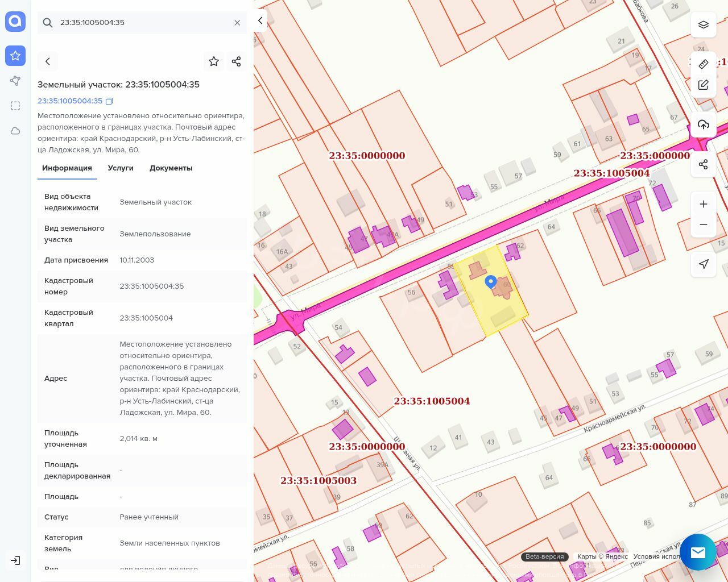Open the map layers switcher

click(704, 25)
